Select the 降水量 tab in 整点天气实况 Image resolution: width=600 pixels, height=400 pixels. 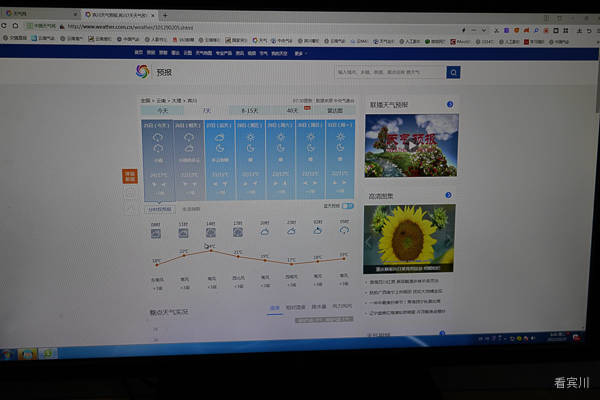point(319,307)
